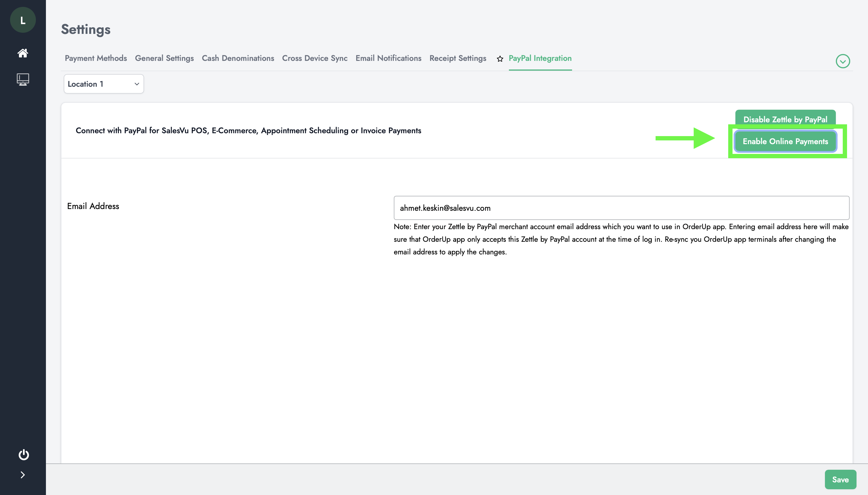Go to Cross Device Sync tab
Viewport: 868px width, 495px height.
click(x=314, y=58)
